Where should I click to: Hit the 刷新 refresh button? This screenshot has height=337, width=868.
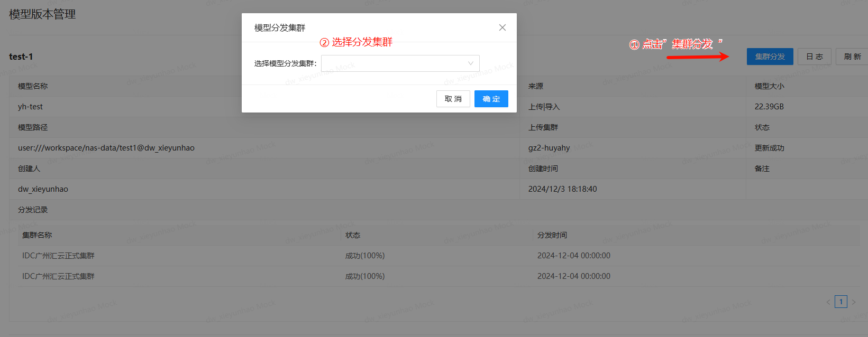coord(852,57)
